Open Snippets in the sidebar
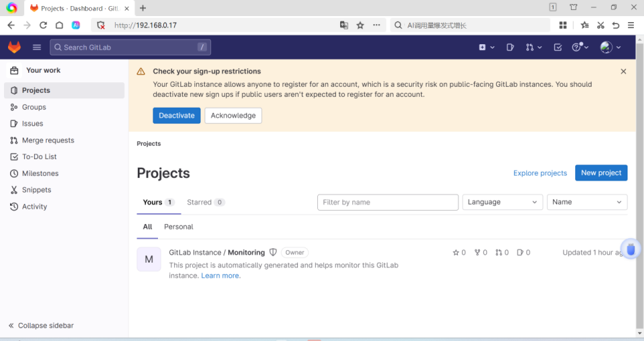644x341 pixels. [x=64, y=190]
